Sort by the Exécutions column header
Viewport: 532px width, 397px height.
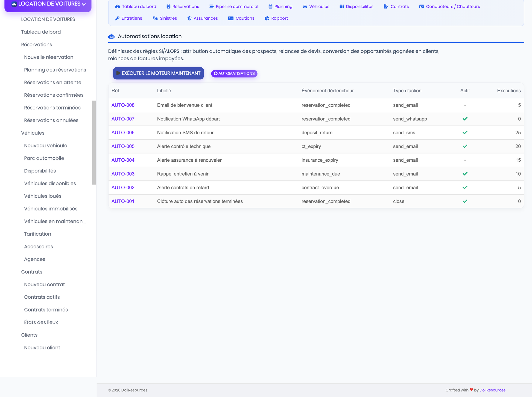point(509,91)
